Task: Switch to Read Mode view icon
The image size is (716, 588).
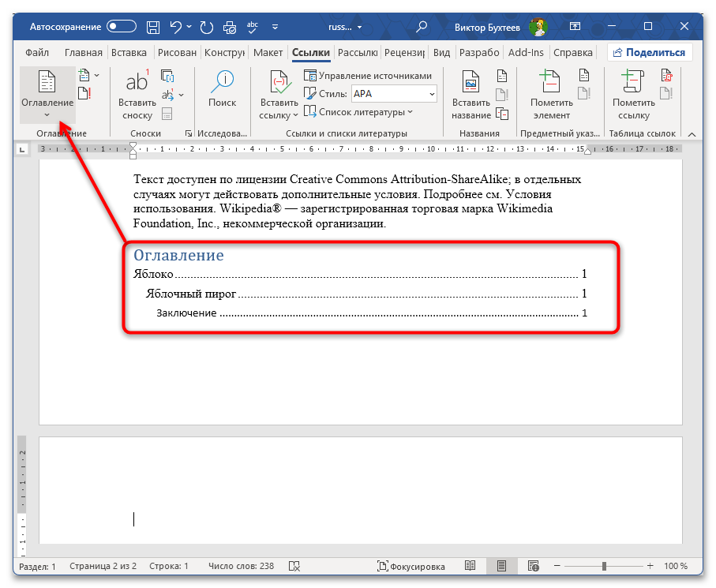Action: coord(470,566)
